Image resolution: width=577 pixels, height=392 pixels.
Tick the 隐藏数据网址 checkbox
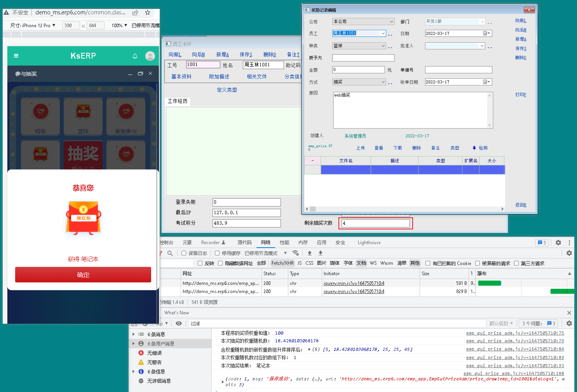coord(220,263)
